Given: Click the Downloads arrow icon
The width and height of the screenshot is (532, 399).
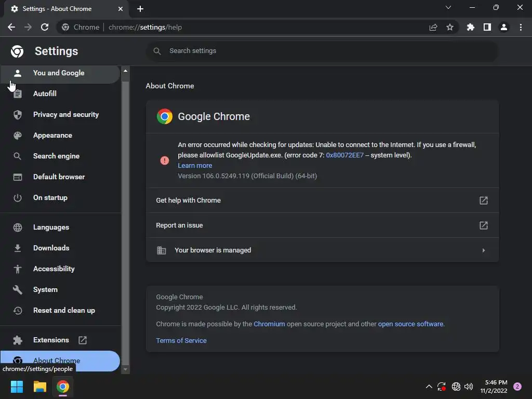Looking at the screenshot, I should (17, 248).
